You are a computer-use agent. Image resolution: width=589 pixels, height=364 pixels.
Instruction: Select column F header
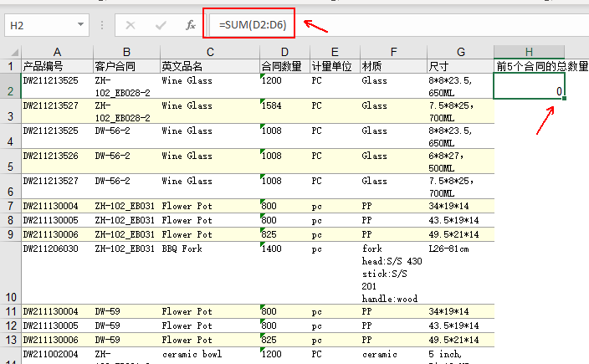click(x=393, y=52)
